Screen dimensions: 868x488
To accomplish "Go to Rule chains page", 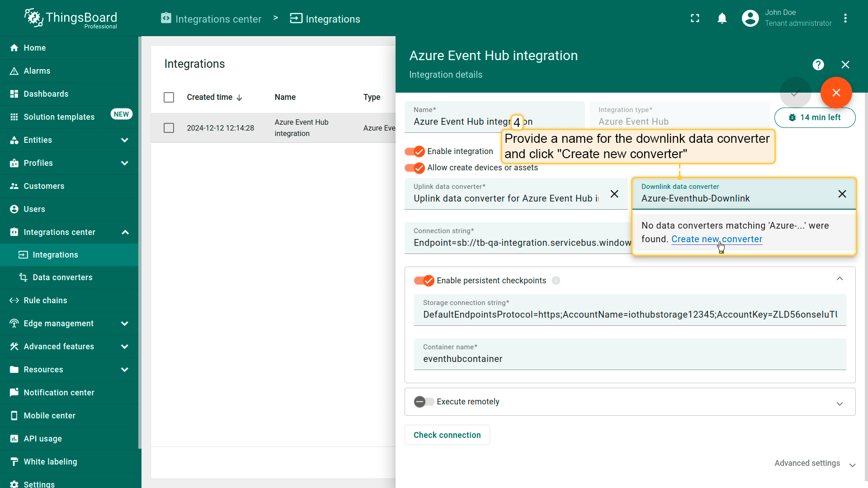I will [45, 300].
